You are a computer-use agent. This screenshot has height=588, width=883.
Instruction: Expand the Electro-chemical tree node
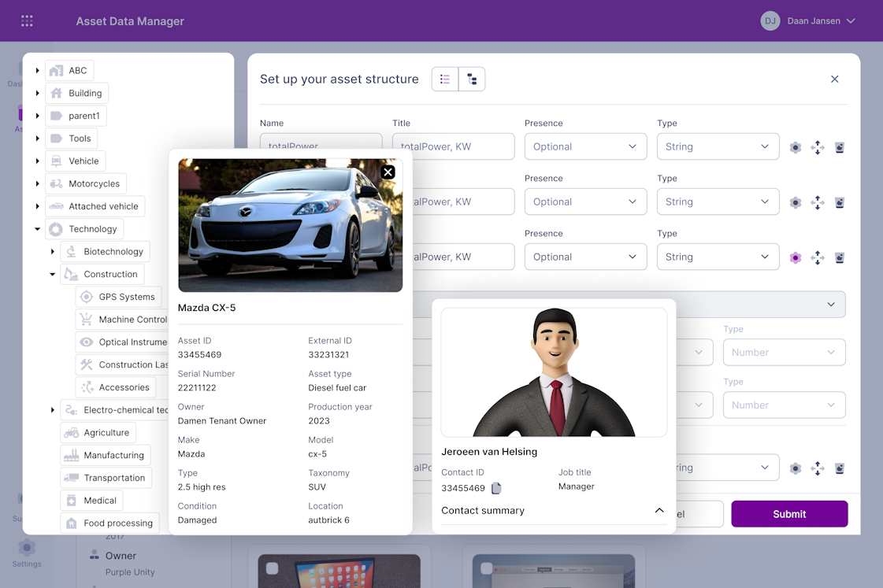[x=52, y=409]
